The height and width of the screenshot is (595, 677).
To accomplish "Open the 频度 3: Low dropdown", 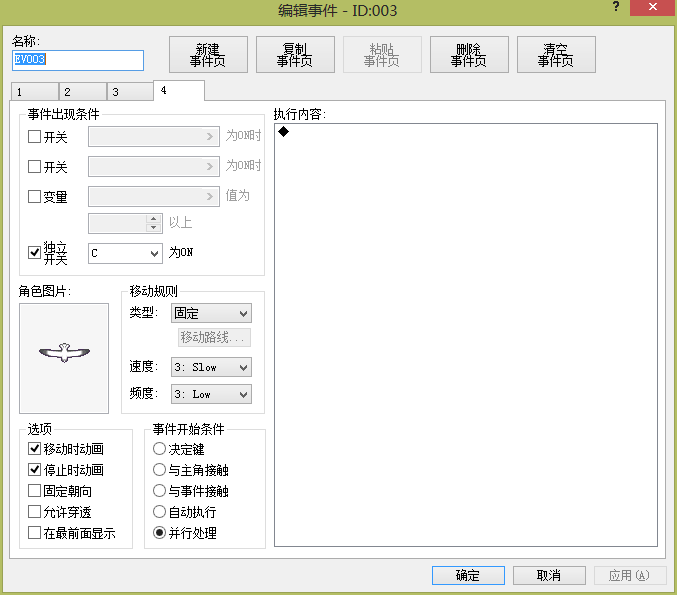I will [211, 394].
